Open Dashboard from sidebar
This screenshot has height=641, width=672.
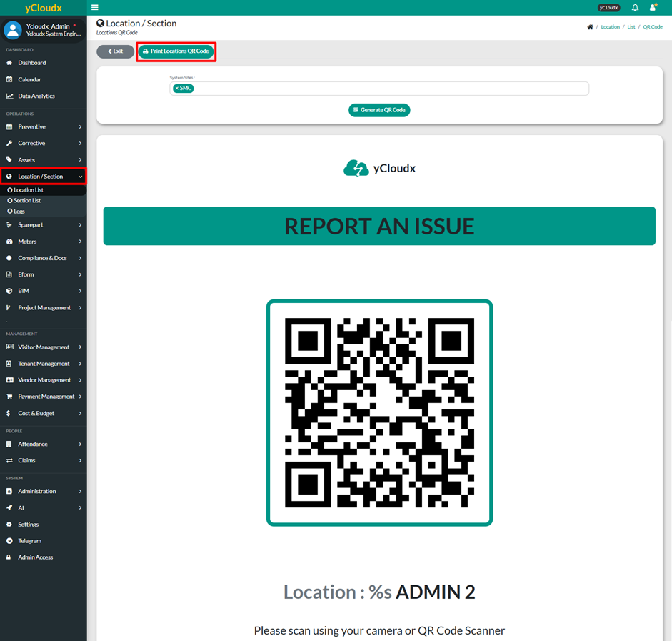tap(31, 63)
